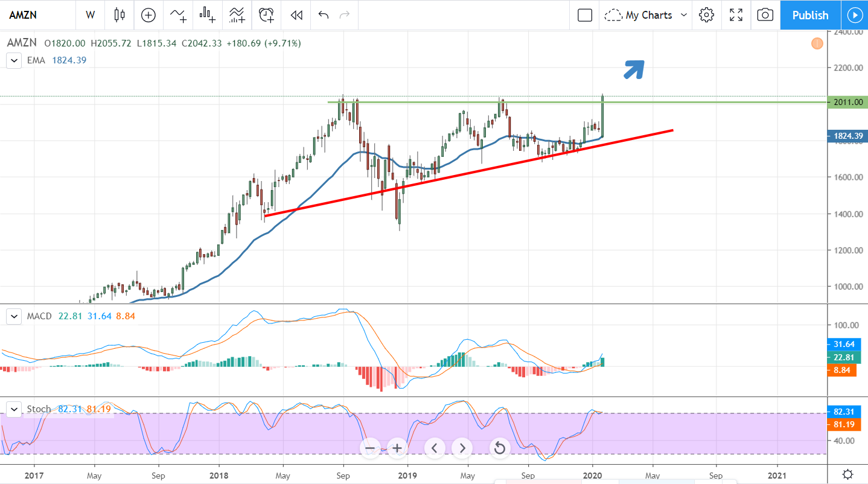Enter fullscreen mode with the arrows icon
This screenshot has height=484, width=868.
click(736, 15)
